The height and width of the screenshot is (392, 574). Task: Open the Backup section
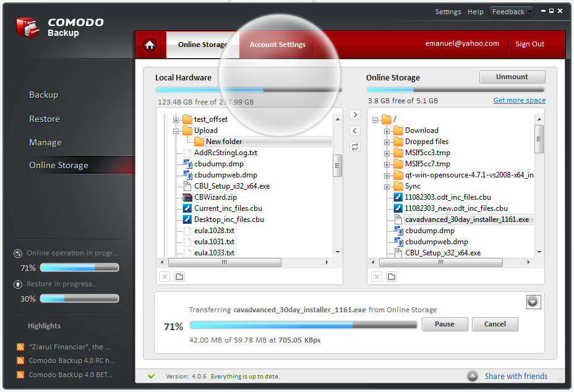(43, 95)
